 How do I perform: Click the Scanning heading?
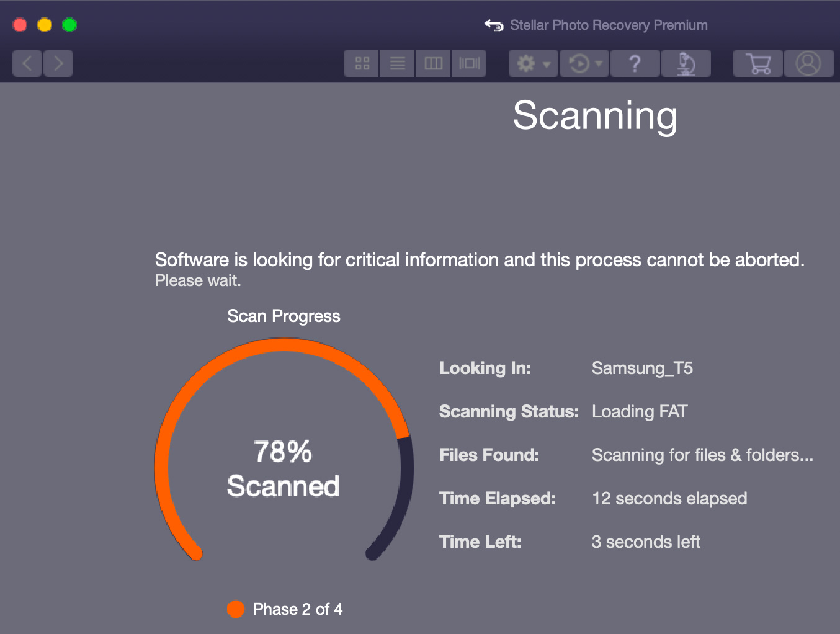(x=595, y=116)
